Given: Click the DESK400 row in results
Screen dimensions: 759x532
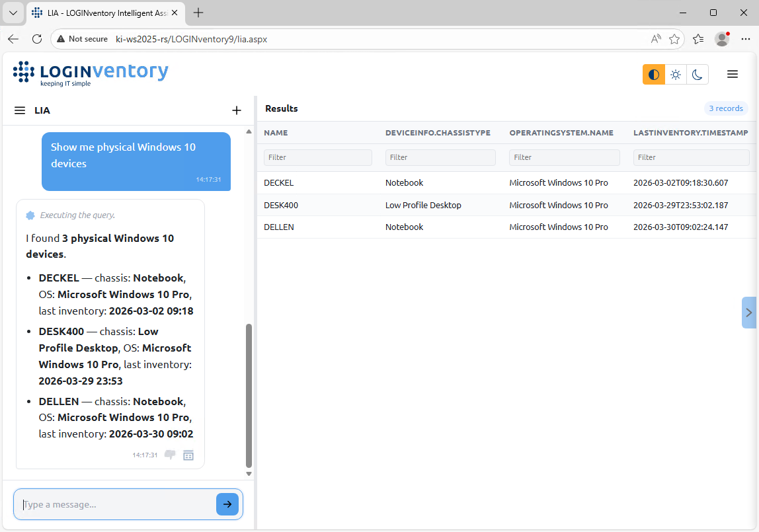Looking at the screenshot, I should click(281, 205).
